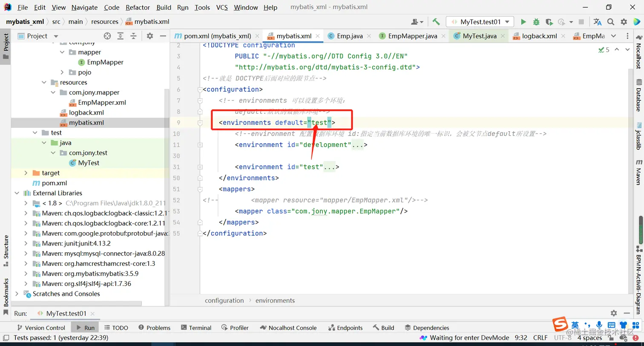Open the Sogou soft keyboard icon

(x=611, y=325)
